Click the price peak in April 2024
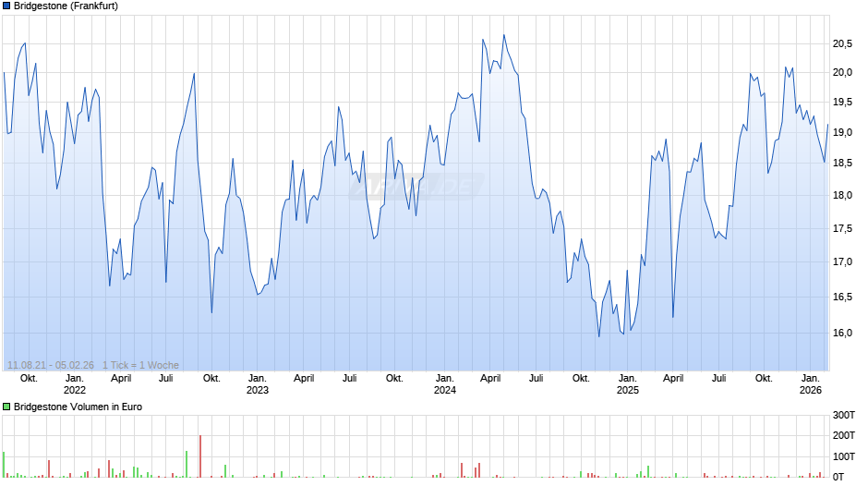Screen dimensions: 868x486 coord(504,35)
